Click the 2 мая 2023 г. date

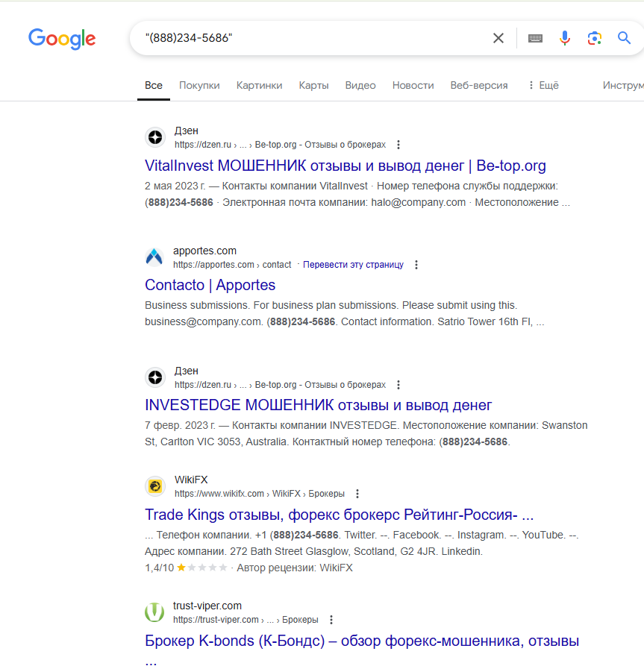pos(175,186)
